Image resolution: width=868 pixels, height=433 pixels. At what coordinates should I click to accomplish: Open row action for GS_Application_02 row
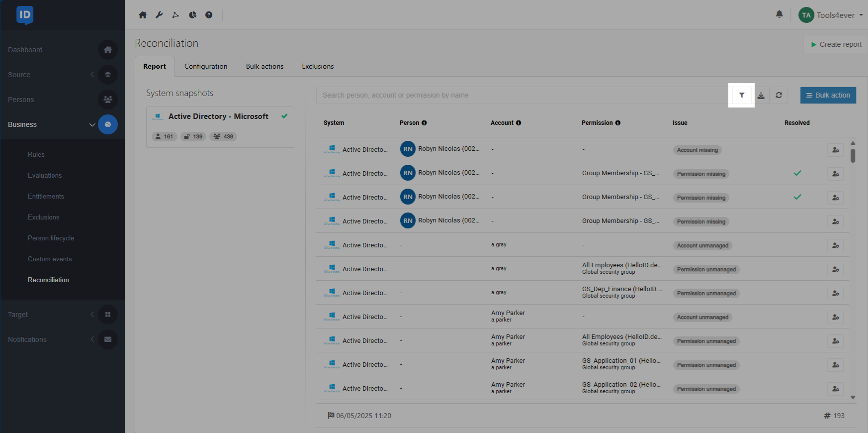click(836, 389)
